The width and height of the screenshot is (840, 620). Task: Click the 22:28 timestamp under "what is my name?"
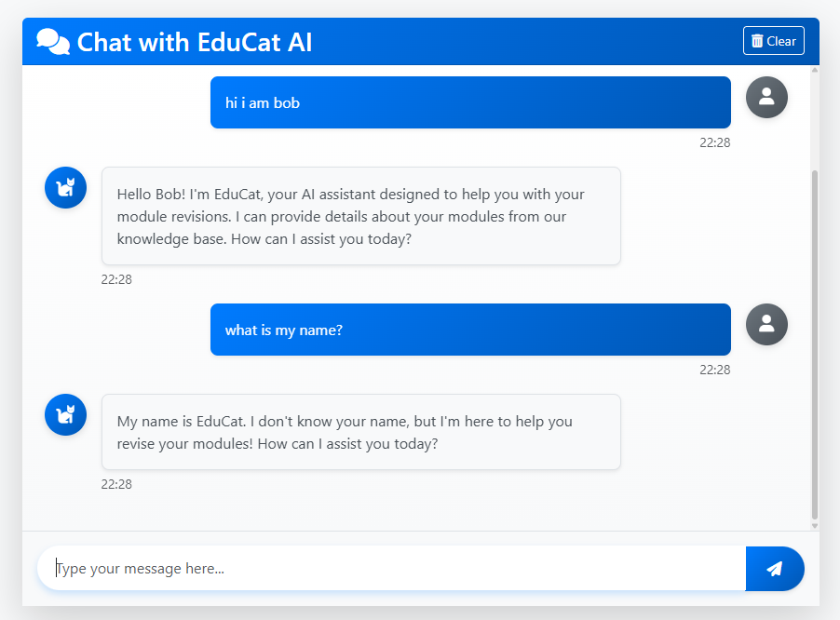tap(714, 370)
